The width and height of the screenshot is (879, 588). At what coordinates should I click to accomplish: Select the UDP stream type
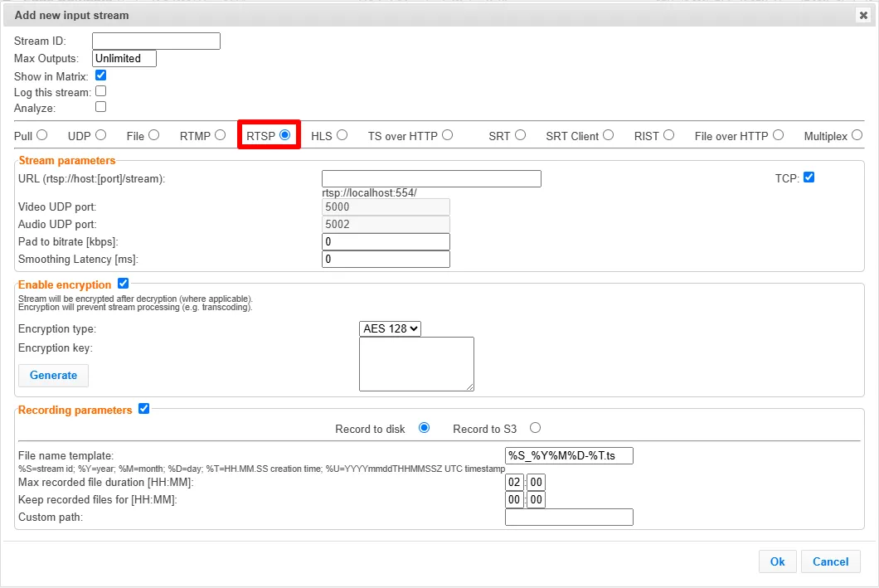tap(101, 135)
